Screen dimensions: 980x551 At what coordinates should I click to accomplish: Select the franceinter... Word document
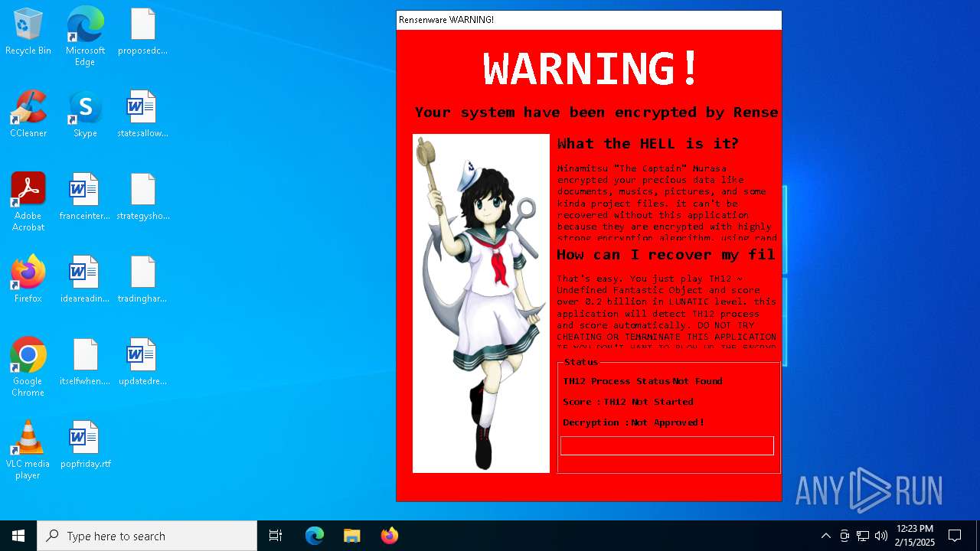(x=85, y=197)
